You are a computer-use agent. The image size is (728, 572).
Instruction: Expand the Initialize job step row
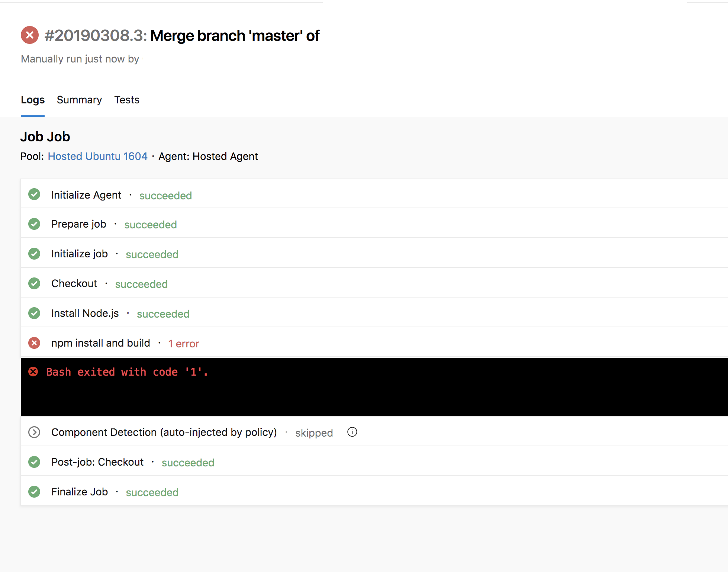[x=80, y=254]
